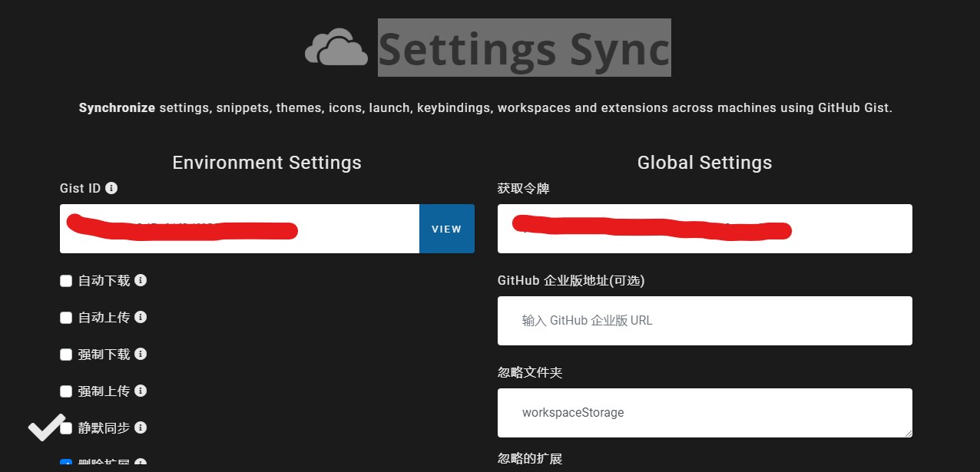Screen dimensions: 980x472
Task: Enable the 自动下载 checkbox
Action: pos(66,281)
